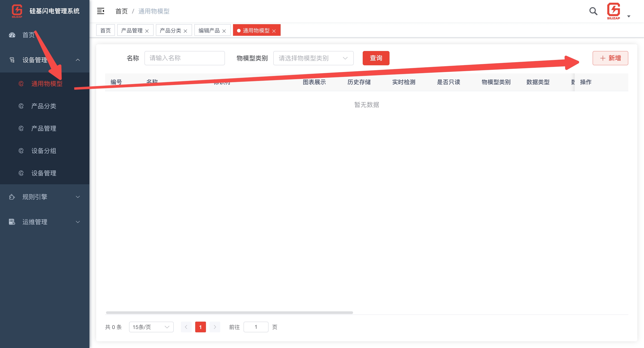
Task: Click the 产品管理 palette icon
Action: pyautogui.click(x=21, y=128)
